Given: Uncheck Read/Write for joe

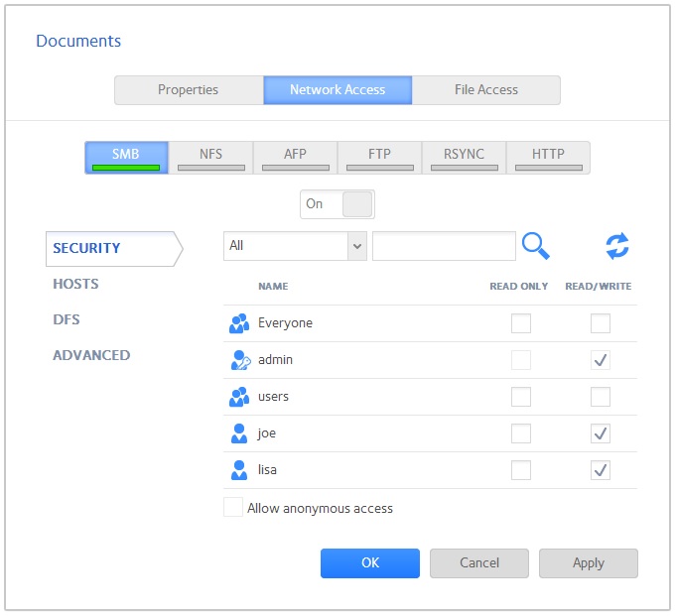Looking at the screenshot, I should 600,433.
